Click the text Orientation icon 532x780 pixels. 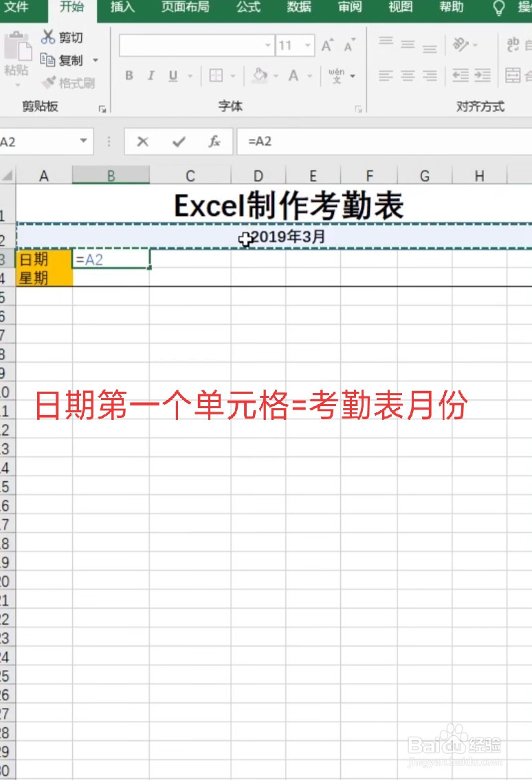(x=461, y=45)
